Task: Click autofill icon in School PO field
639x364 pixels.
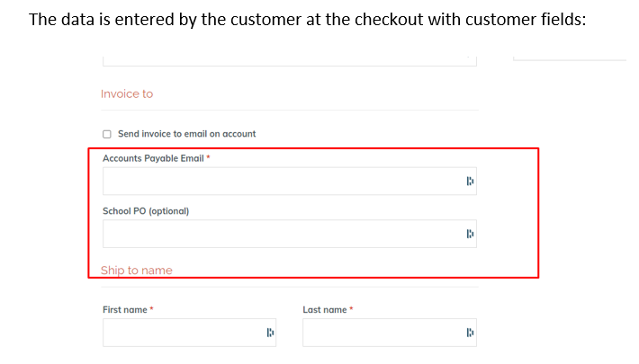Action: pyautogui.click(x=470, y=235)
